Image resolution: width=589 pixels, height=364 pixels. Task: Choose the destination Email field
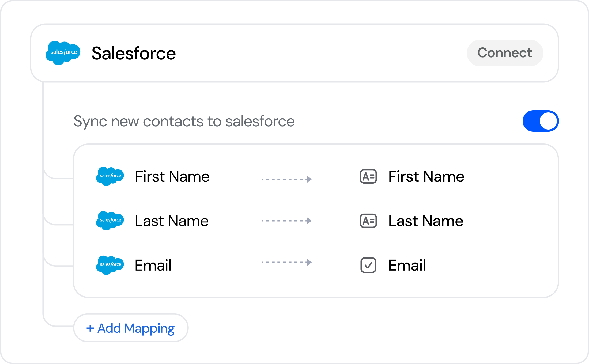407,265
